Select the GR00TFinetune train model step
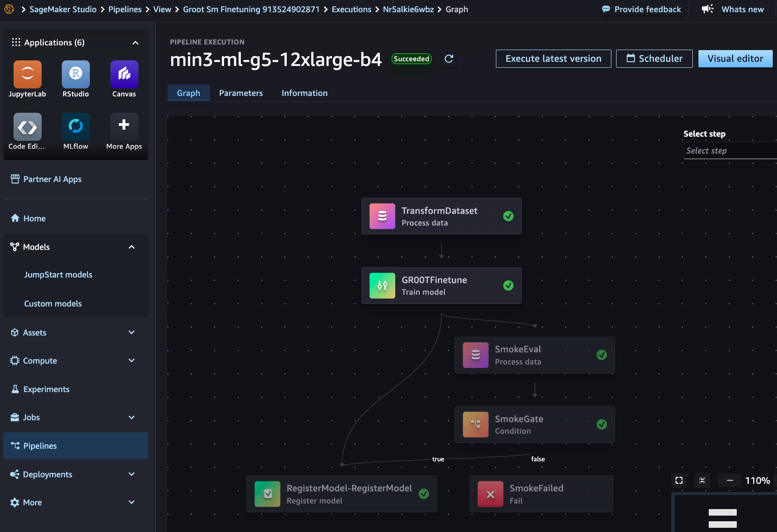This screenshot has width=777, height=532. point(441,285)
